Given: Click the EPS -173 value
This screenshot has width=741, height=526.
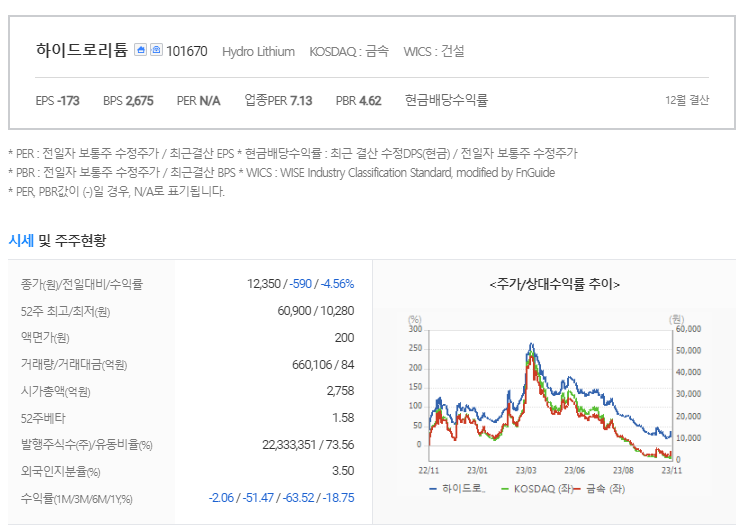Looking at the screenshot, I should 58,101.
